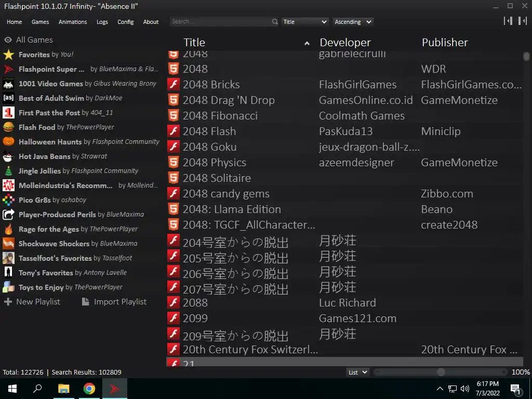532x399 pixels.
Task: Click the Hot Java Beans coffee cup icon
Action: [8, 156]
